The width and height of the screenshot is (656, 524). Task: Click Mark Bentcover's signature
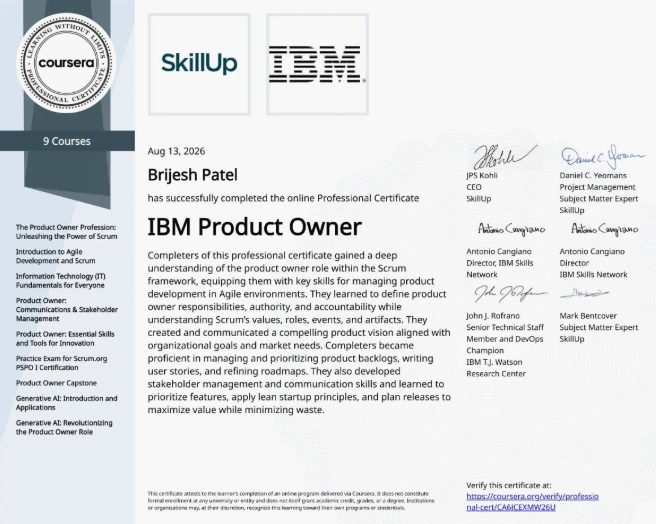[584, 294]
